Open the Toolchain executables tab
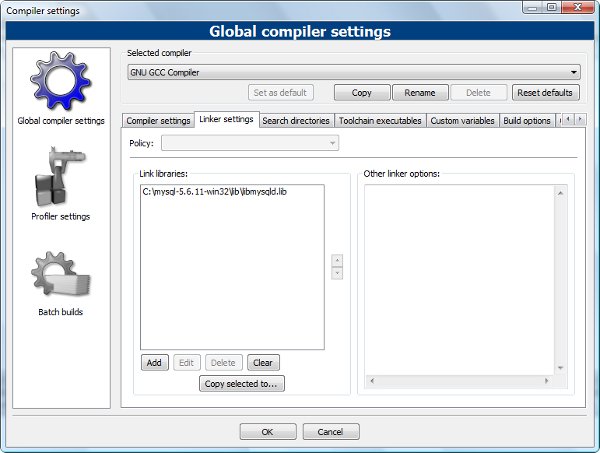The height and width of the screenshot is (453, 600). tap(380, 121)
